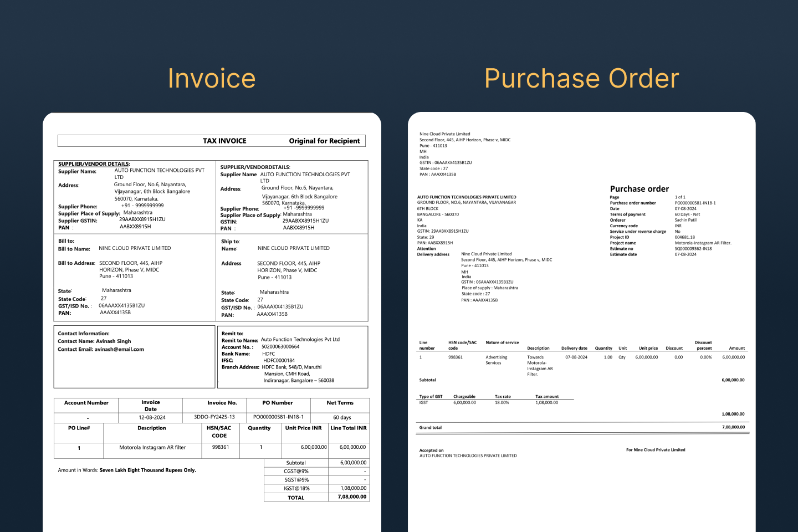Click discount percent value 0.00%
The height and width of the screenshot is (532, 798).
pos(706,357)
